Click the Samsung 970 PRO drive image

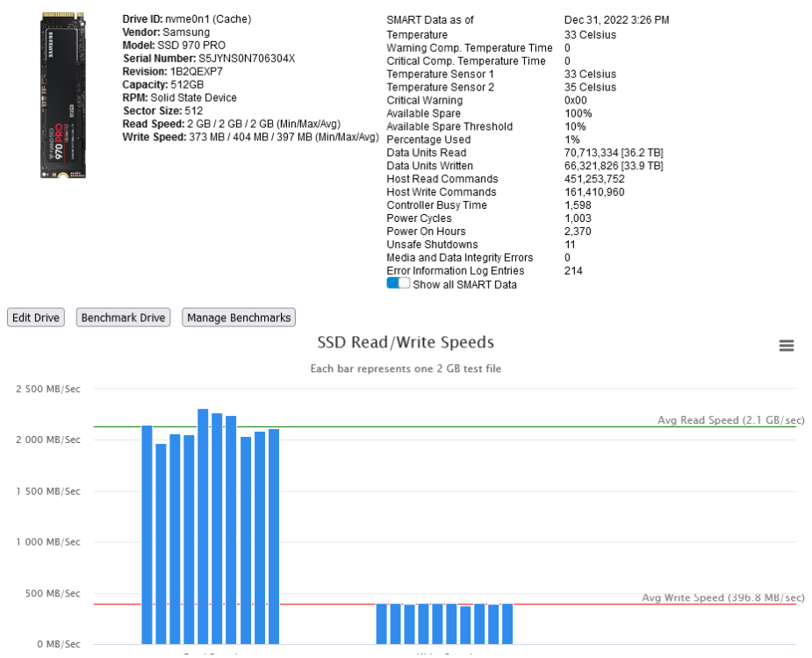[63, 96]
